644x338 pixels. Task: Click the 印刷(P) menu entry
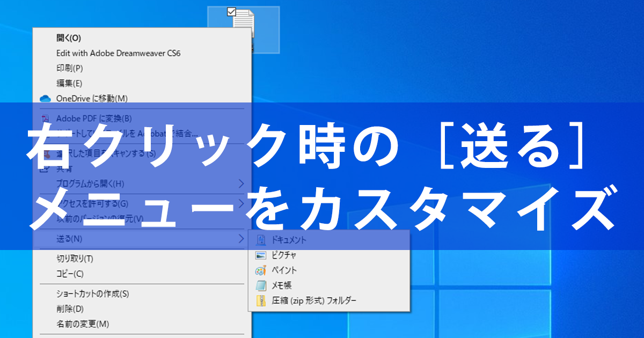click(142, 68)
